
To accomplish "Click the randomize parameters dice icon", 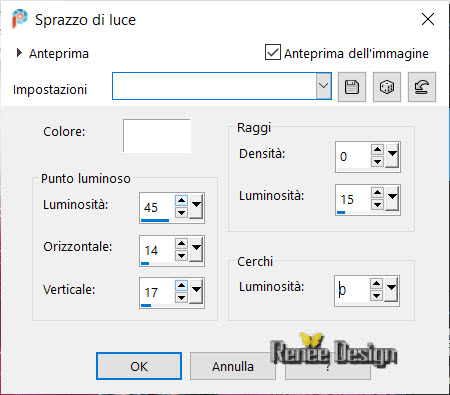I will click(x=387, y=87).
